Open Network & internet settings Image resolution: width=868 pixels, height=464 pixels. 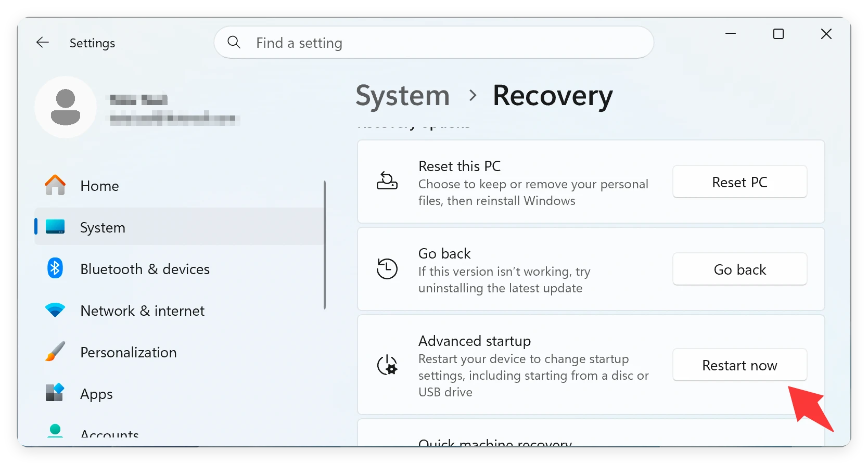coord(180,311)
